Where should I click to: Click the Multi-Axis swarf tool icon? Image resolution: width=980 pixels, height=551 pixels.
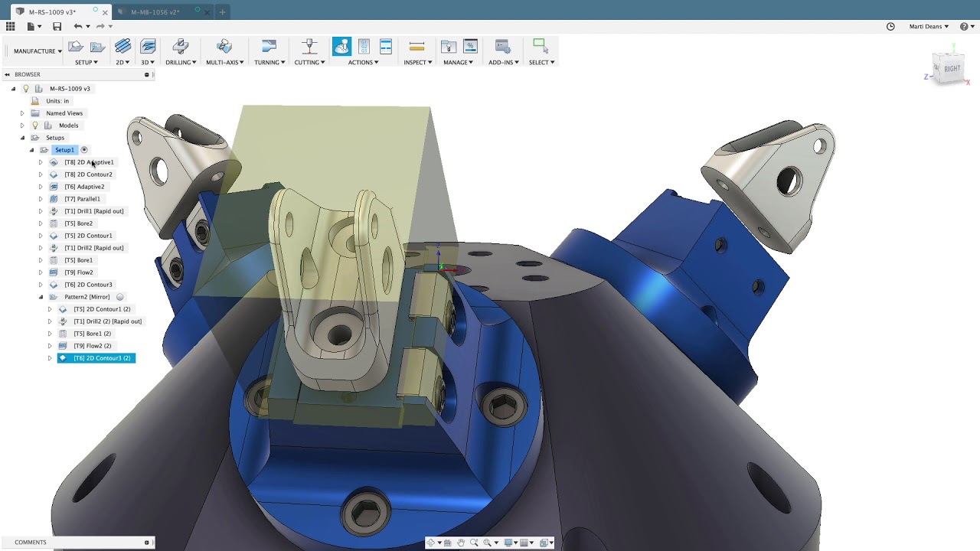(x=224, y=47)
